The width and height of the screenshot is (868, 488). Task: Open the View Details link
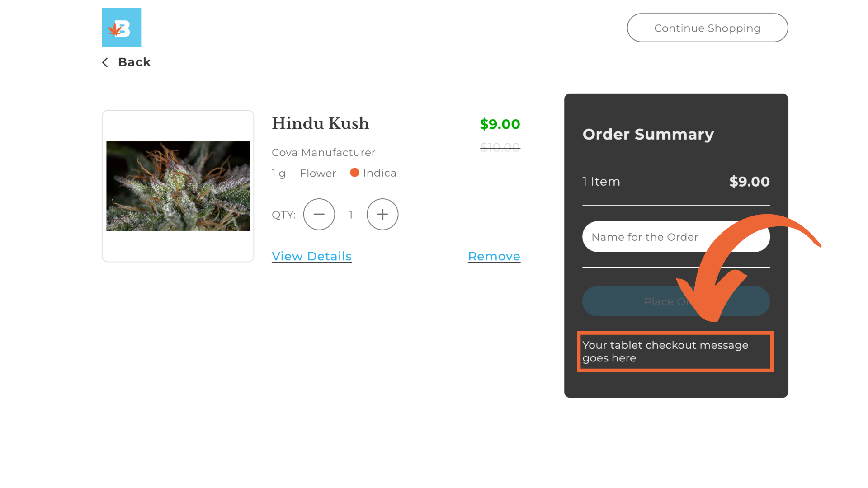[x=311, y=256]
